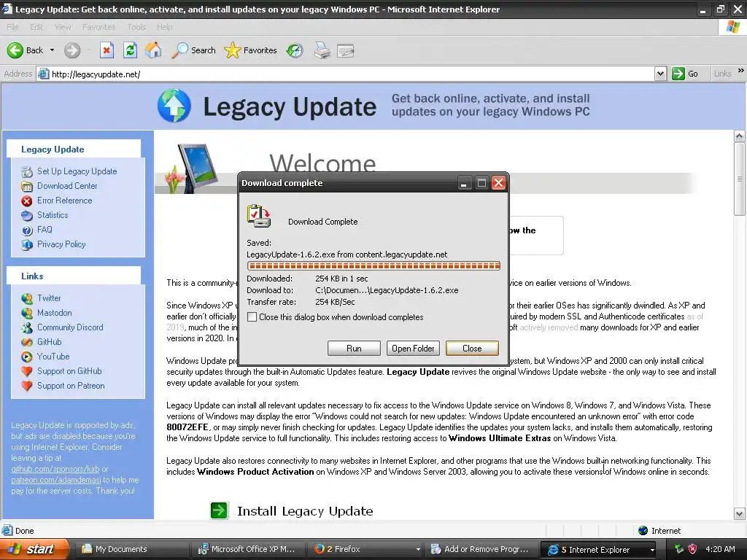
Task: Click the Refresh page icon
Action: coord(130,50)
